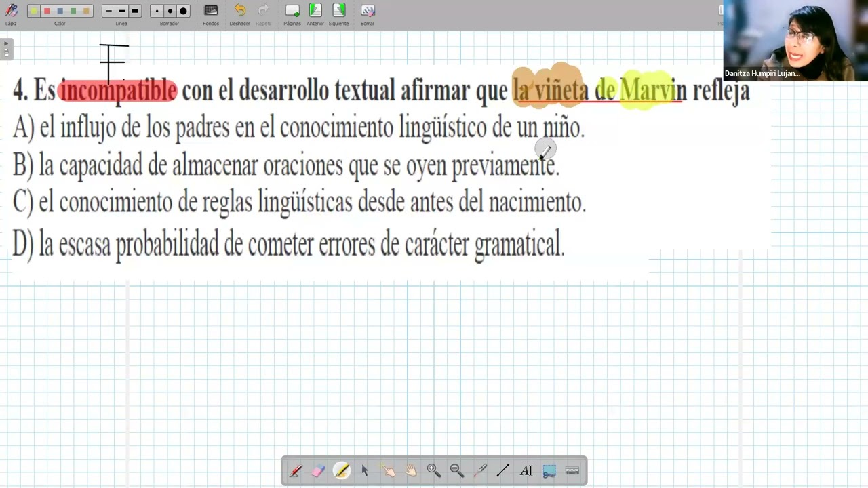
Task: Pick the orange color swatch
Action: 85,11
